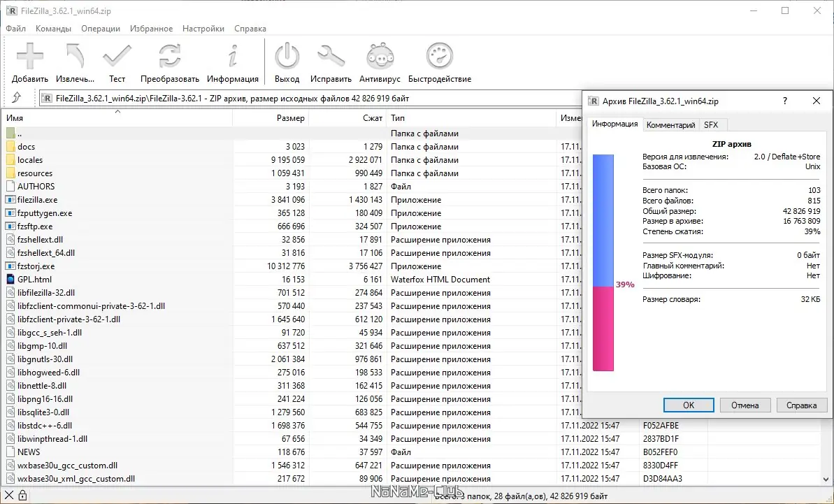
Task: Select libfzclient-commonui-private-3-62-1.dll row
Action: 292,306
